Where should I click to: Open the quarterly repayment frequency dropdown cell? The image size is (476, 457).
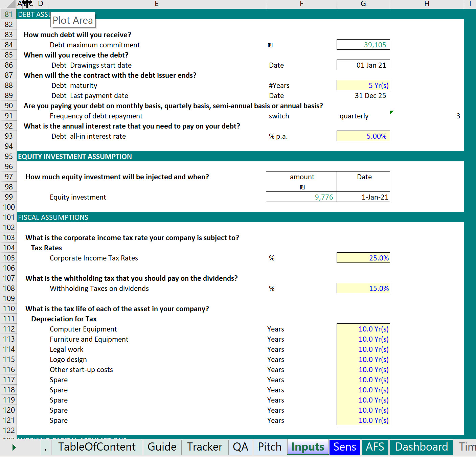click(x=363, y=116)
